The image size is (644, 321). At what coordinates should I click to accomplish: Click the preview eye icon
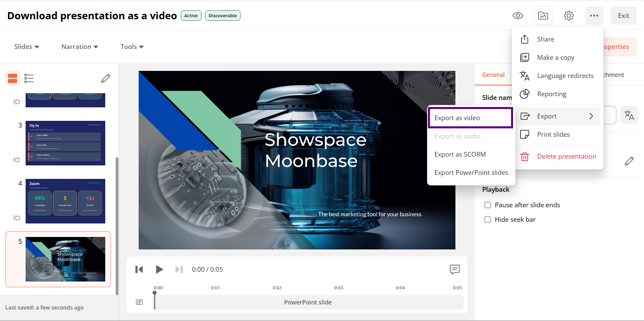click(x=517, y=16)
